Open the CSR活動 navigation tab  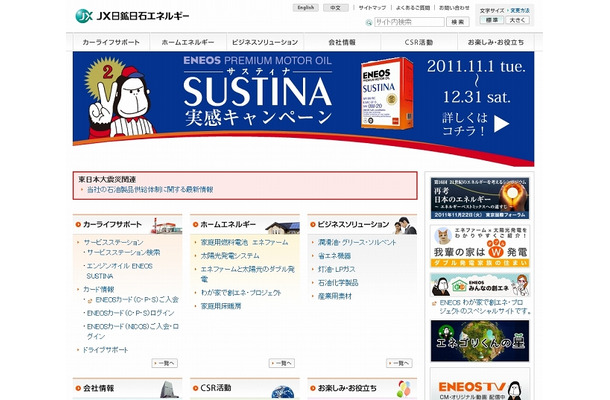419,42
